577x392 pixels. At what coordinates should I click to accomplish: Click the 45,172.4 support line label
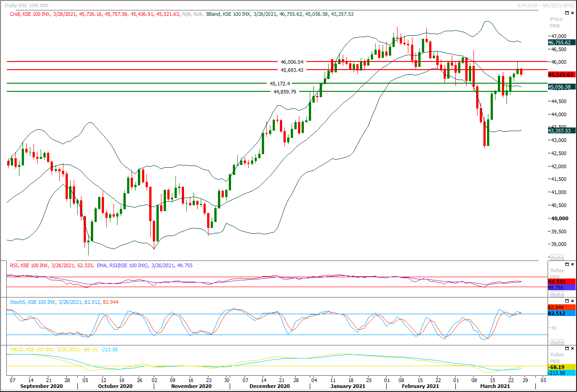[x=280, y=83]
